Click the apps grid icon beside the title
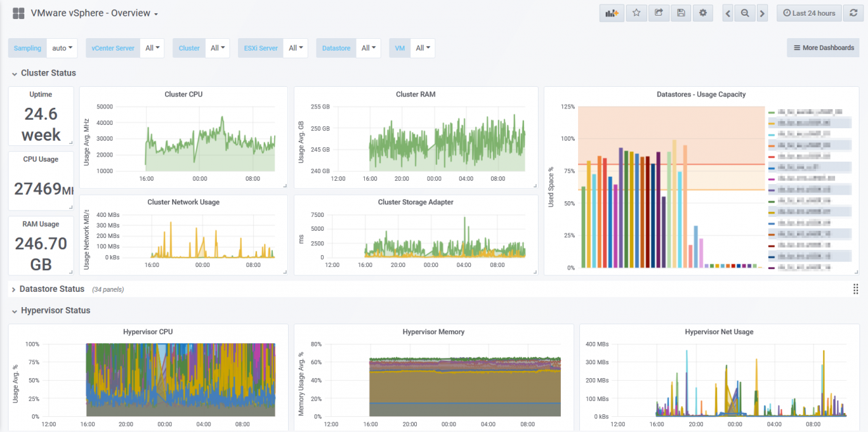 (18, 12)
